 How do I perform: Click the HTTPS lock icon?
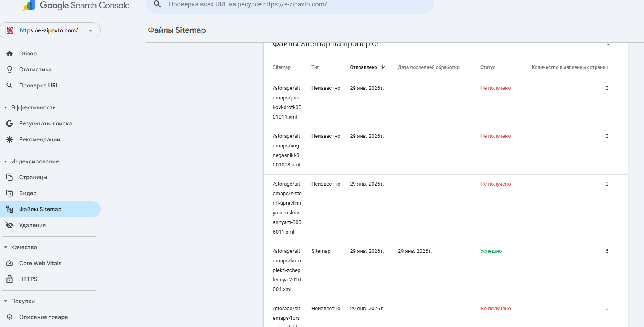tap(10, 279)
